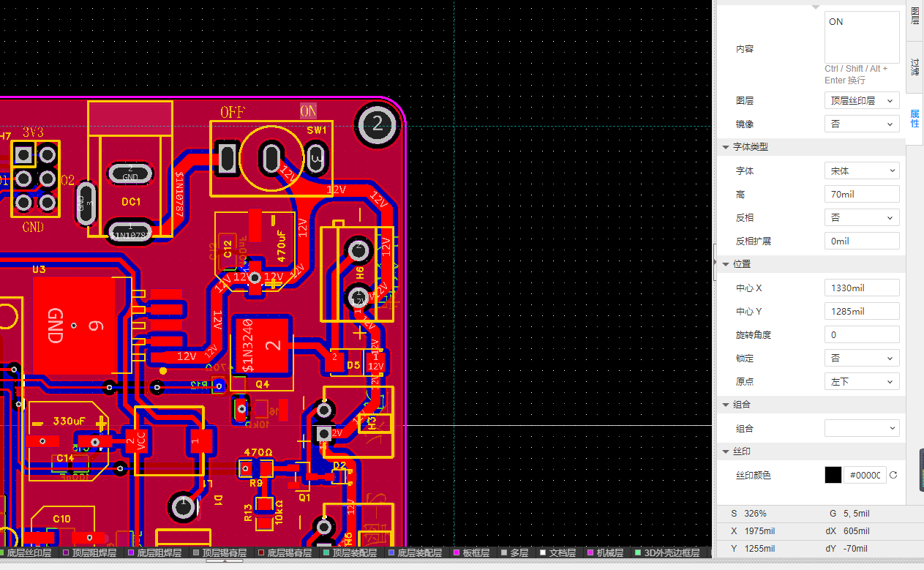Click the 机械层 layer color square
The image size is (924, 570).
[x=590, y=552]
